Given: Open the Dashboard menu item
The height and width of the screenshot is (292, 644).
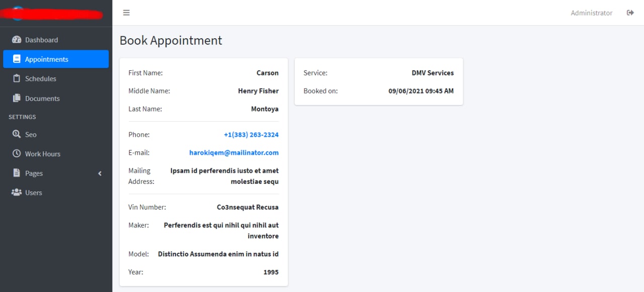Looking at the screenshot, I should (x=56, y=40).
